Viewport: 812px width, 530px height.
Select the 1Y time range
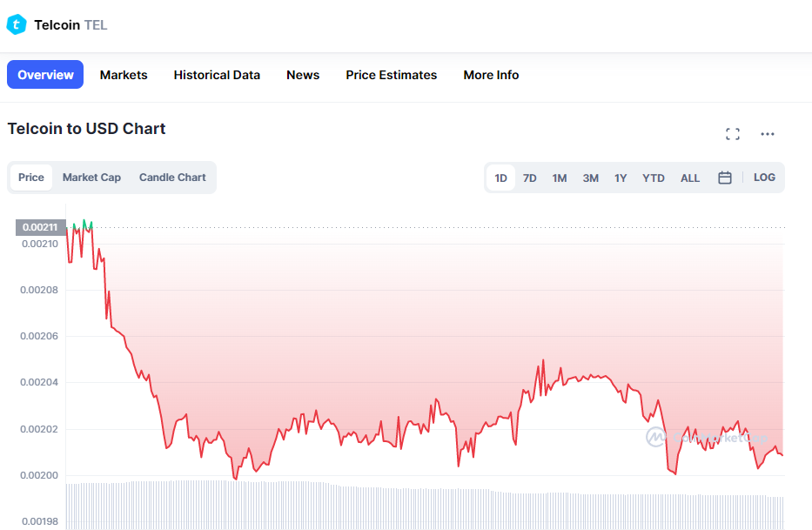point(621,178)
